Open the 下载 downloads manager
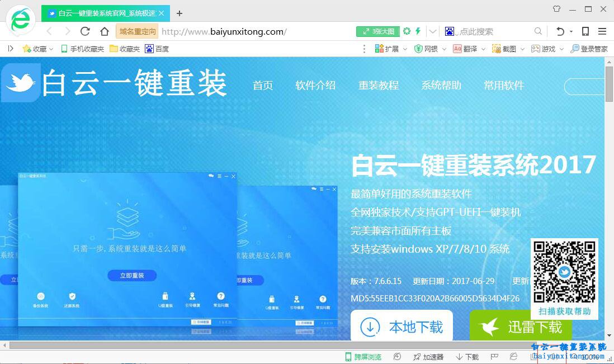 (467, 357)
